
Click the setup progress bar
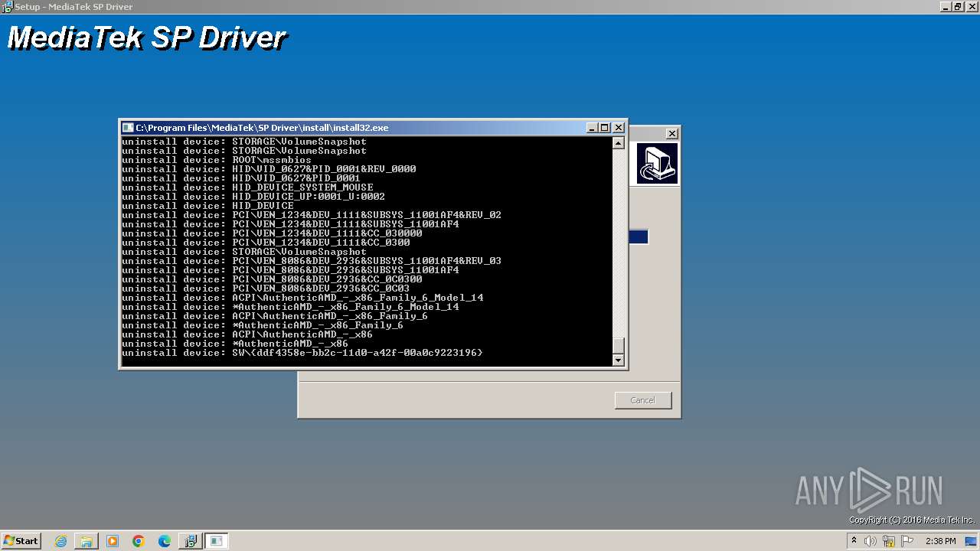pos(639,237)
